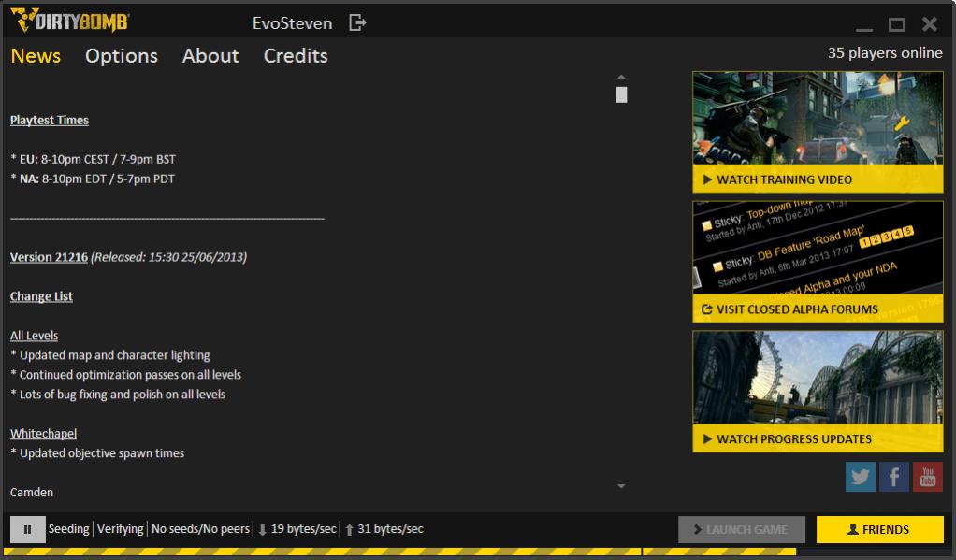
Task: Click the news scrollbar thumb
Action: 621,94
